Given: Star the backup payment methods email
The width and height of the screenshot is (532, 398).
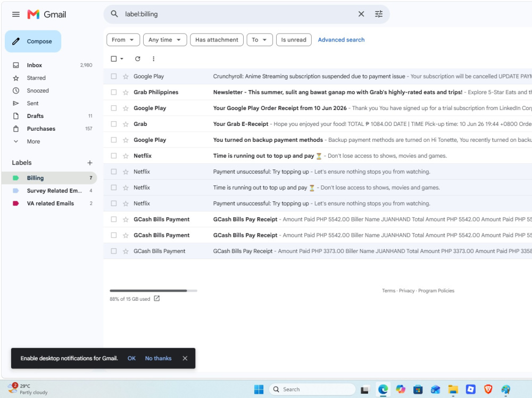Looking at the screenshot, I should (x=126, y=140).
